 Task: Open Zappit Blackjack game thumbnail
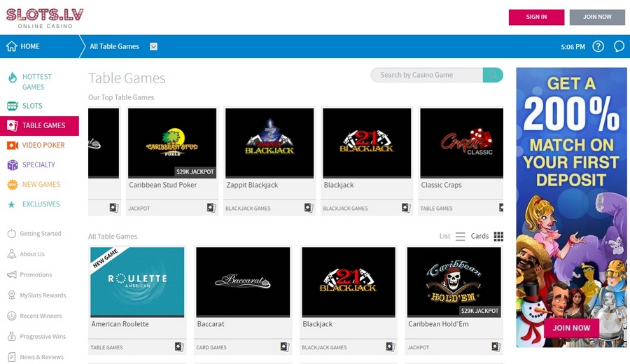269,143
